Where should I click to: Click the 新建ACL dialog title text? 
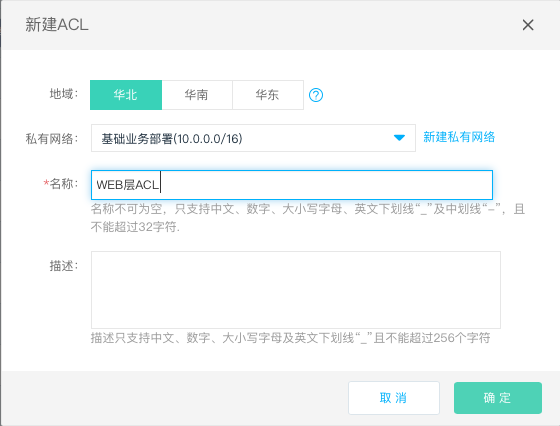[57, 25]
